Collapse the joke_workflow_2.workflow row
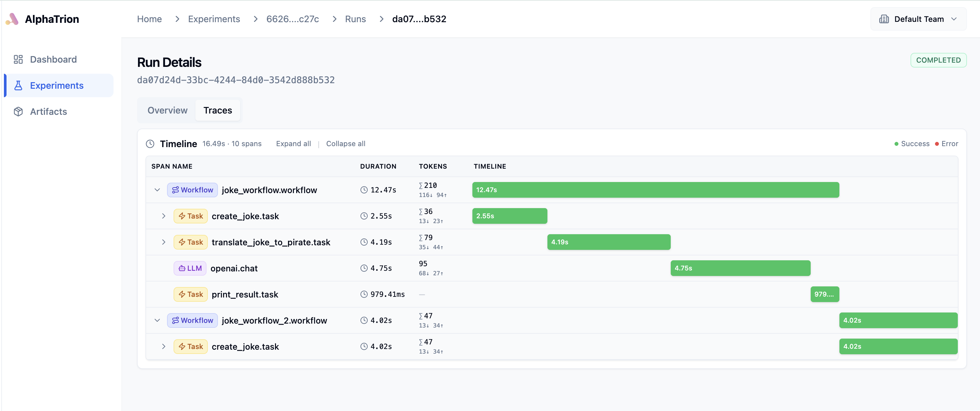This screenshot has width=980, height=411. click(157, 320)
